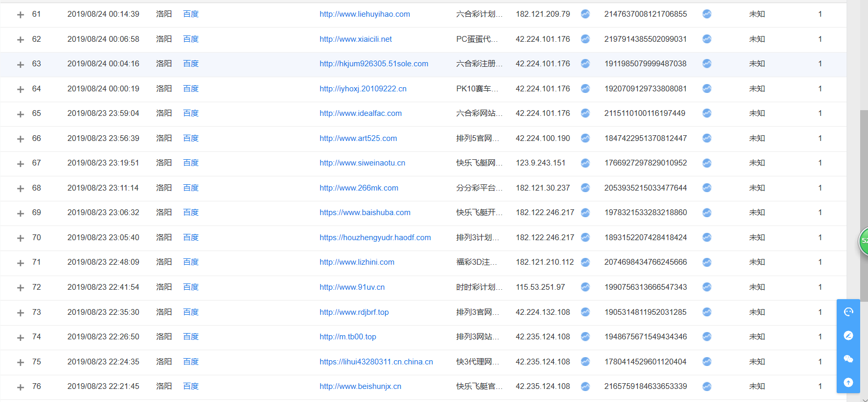Open the WeChat contact icon
Image resolution: width=868 pixels, height=402 pixels.
(848, 359)
